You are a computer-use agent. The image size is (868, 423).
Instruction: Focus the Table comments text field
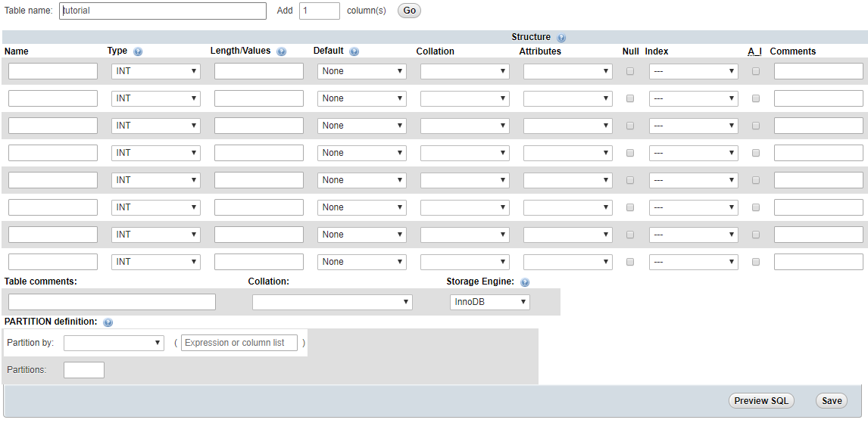pos(112,302)
